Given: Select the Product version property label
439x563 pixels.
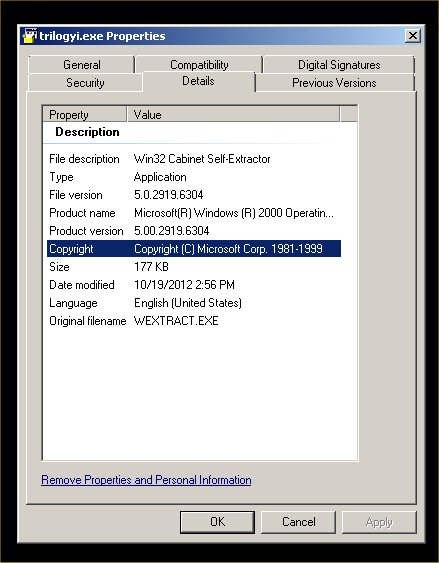Looking at the screenshot, I should [x=86, y=231].
